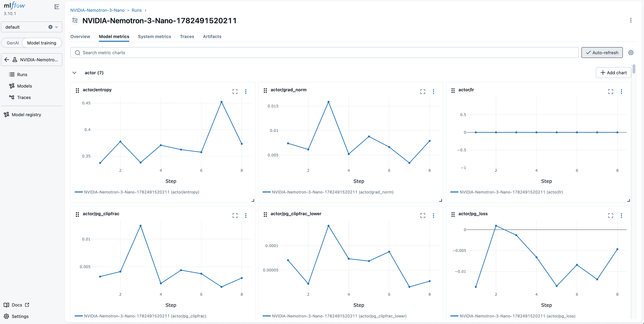Grab the actor/lr drag handle
644x324 pixels.
click(x=453, y=91)
